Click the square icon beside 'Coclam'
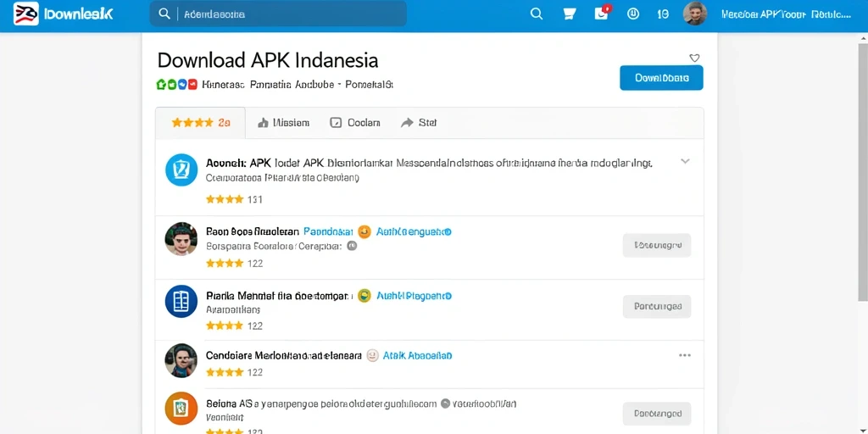Viewport: 868px width, 434px height. point(336,123)
